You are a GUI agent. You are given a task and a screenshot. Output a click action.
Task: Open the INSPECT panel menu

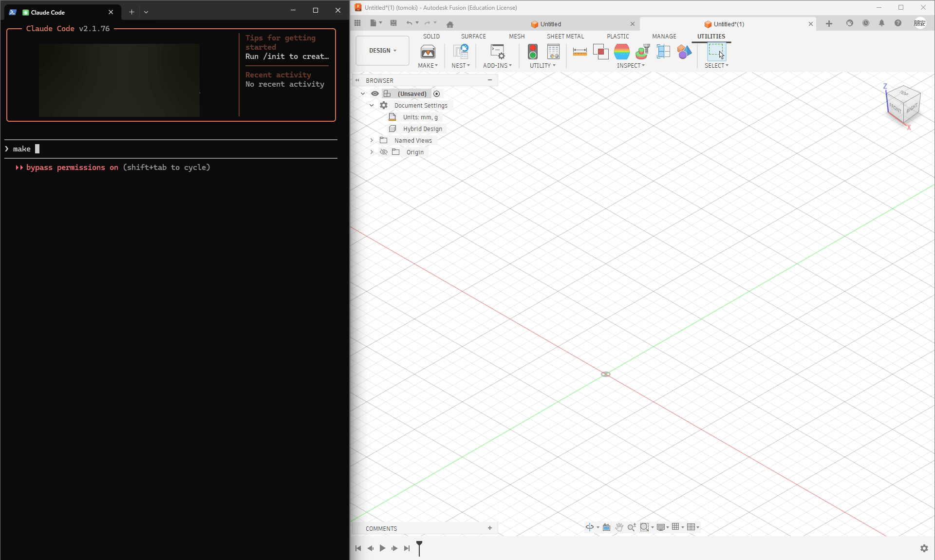(x=631, y=65)
